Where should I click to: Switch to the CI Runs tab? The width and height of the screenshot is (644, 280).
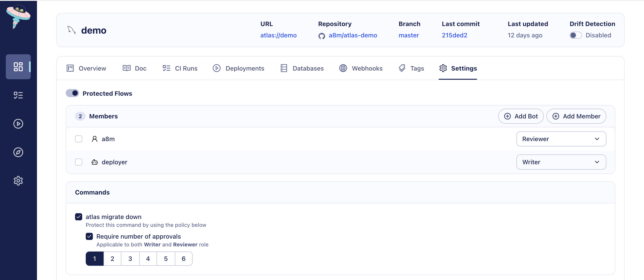180,68
